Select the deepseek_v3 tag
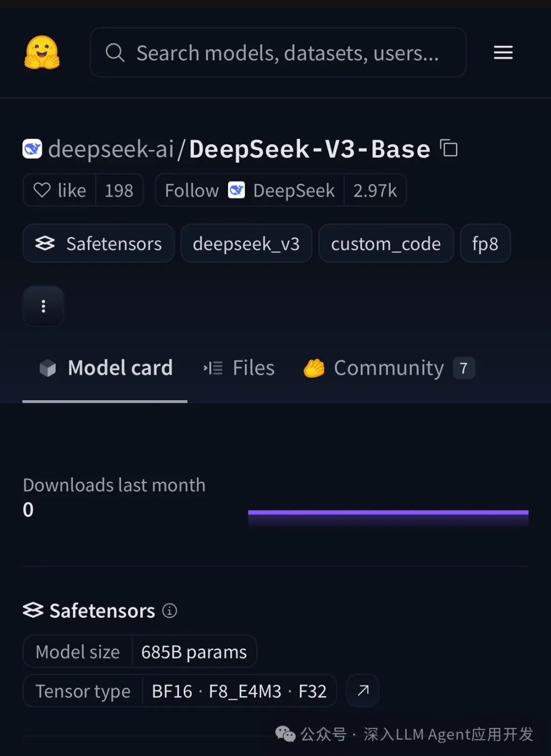Screen dimensions: 551x756 246,243
